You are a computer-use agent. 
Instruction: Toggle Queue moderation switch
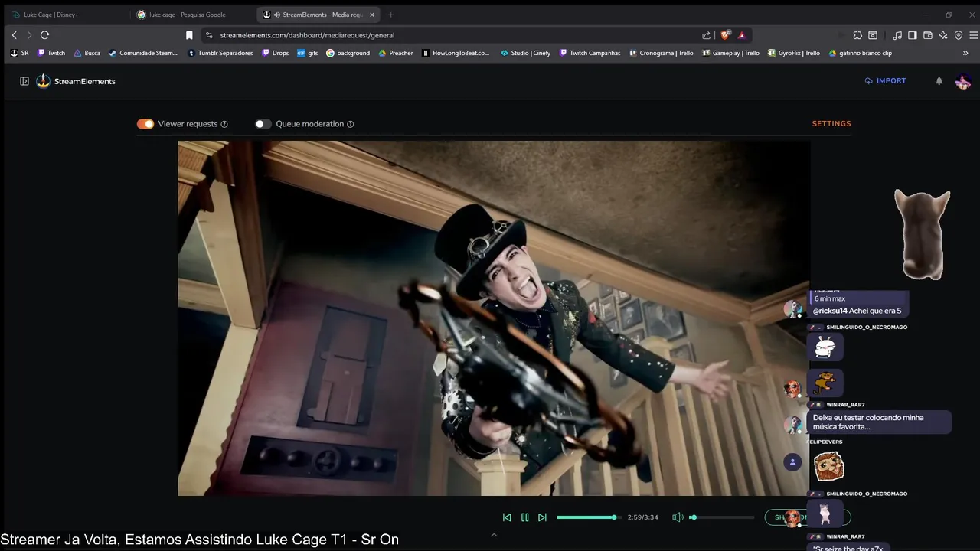coord(263,124)
